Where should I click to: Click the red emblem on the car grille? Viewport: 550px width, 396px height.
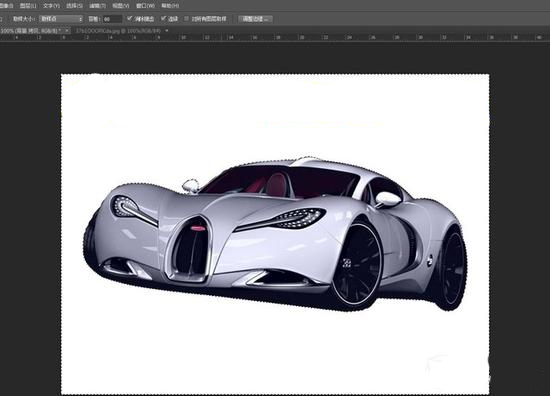(x=198, y=228)
